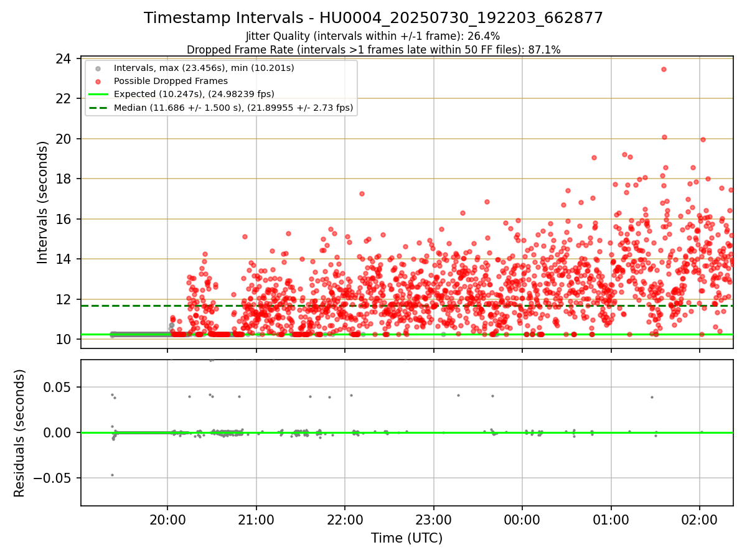Click the isolated red point near 17.2 seconds after 22:00
This screenshot has height=560, width=747.
[362, 194]
